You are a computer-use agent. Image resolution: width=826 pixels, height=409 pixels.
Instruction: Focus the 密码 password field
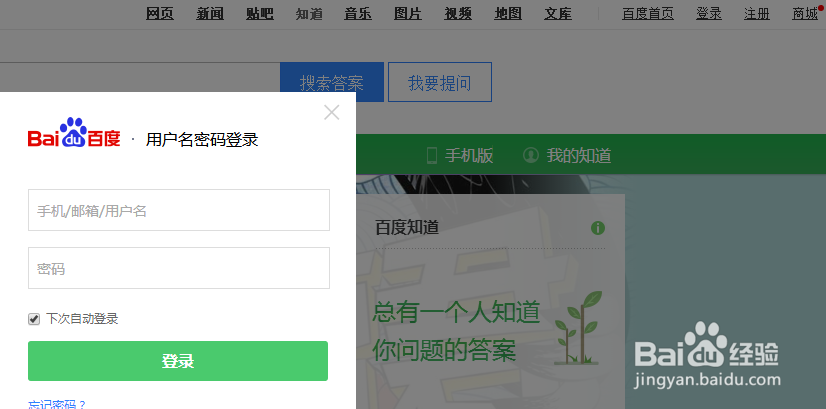click(179, 268)
